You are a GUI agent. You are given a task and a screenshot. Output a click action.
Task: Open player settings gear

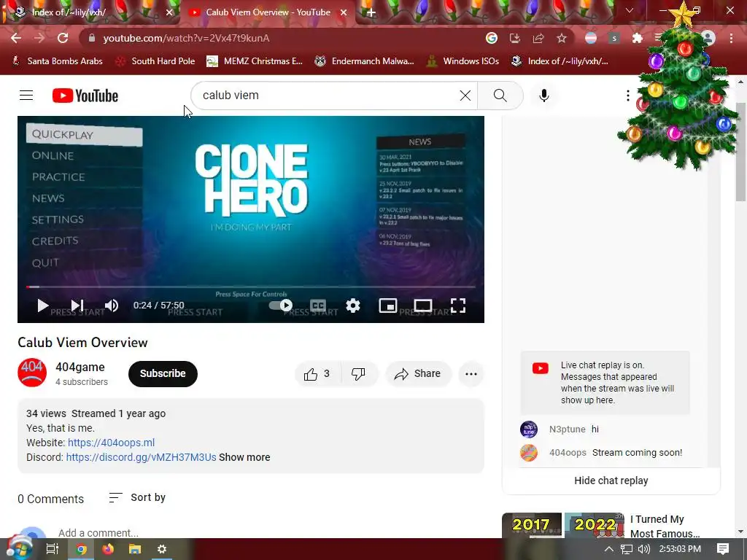point(353,306)
